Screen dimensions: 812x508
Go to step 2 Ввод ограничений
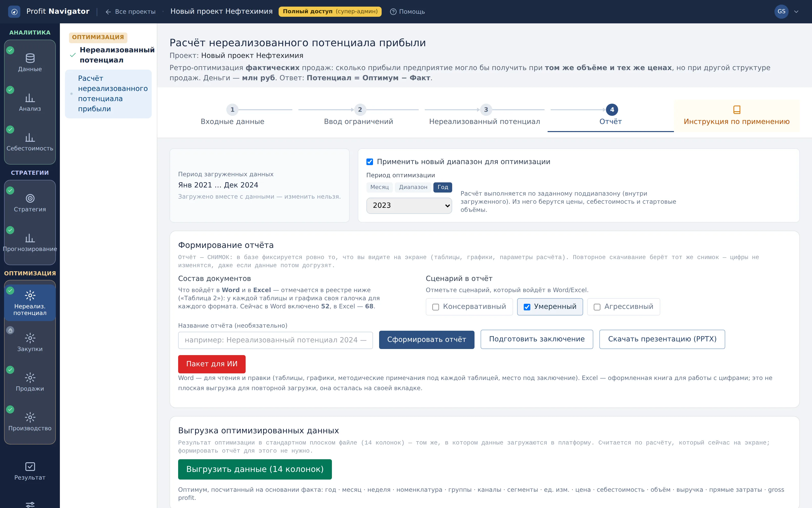358,115
